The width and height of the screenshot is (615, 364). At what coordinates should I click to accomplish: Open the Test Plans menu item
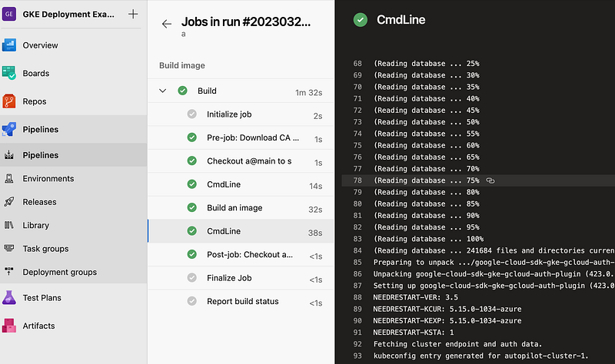tap(42, 298)
